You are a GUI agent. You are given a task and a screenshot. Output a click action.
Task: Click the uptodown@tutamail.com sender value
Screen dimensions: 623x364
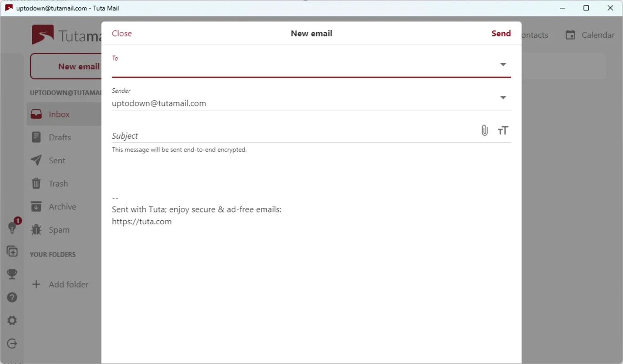(159, 103)
